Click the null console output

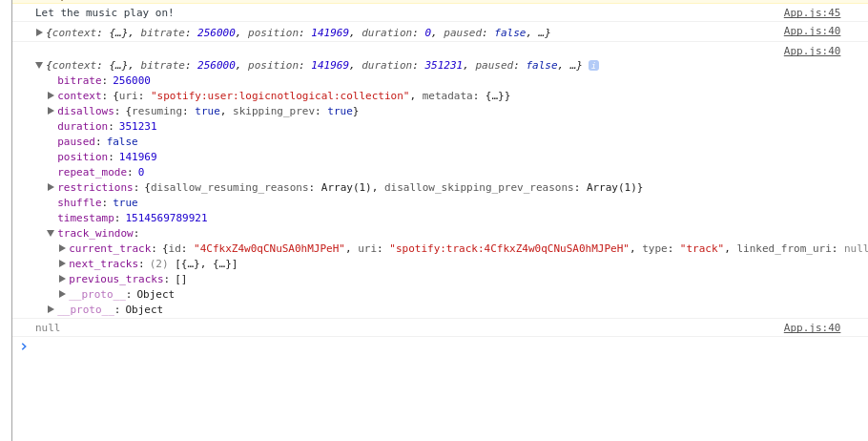pos(48,327)
